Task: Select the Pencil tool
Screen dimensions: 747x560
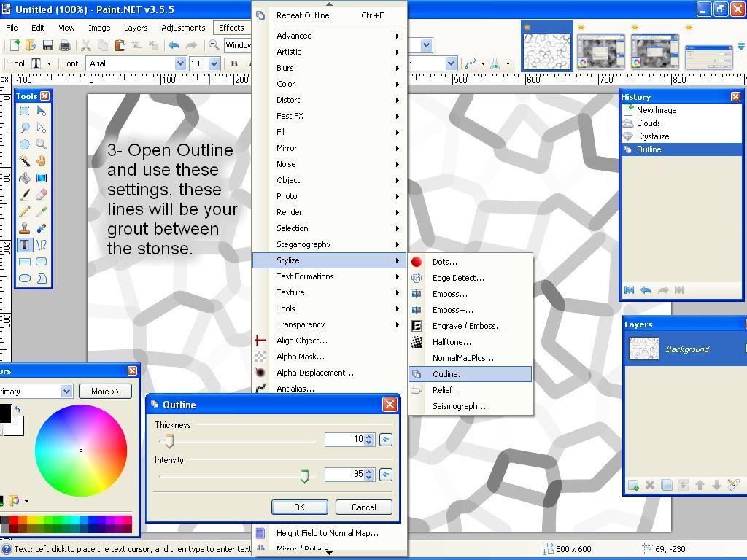Action: pos(25,211)
